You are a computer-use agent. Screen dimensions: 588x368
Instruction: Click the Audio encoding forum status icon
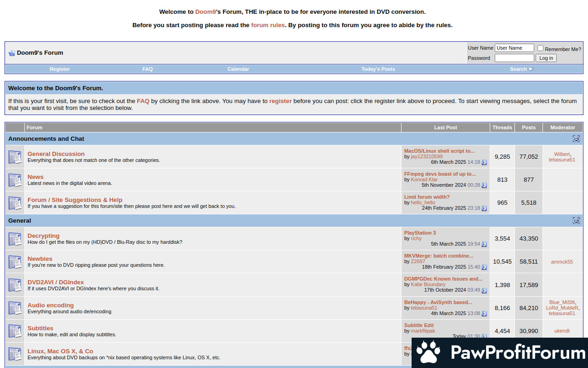point(15,308)
